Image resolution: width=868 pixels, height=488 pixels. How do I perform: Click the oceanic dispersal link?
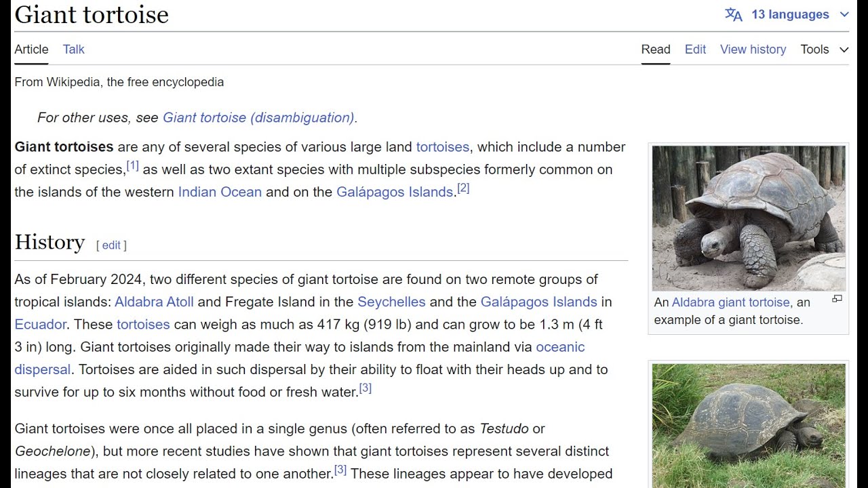(559, 348)
